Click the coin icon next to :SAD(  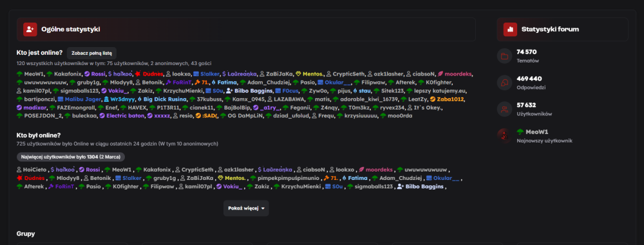[x=198, y=116]
